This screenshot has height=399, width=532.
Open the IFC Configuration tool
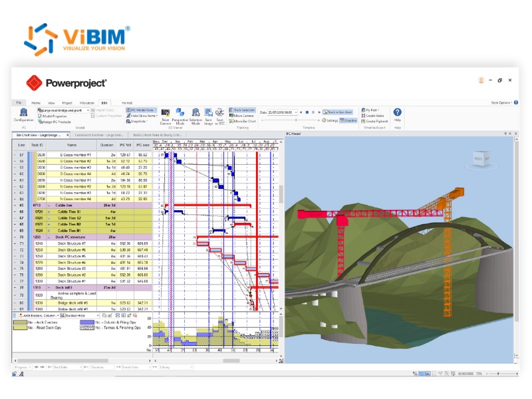point(23,114)
